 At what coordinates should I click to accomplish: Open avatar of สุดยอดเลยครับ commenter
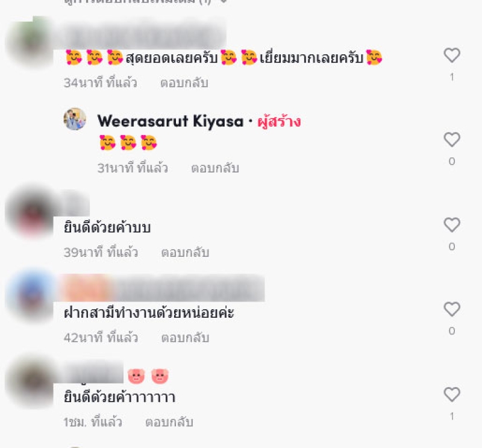point(30,42)
